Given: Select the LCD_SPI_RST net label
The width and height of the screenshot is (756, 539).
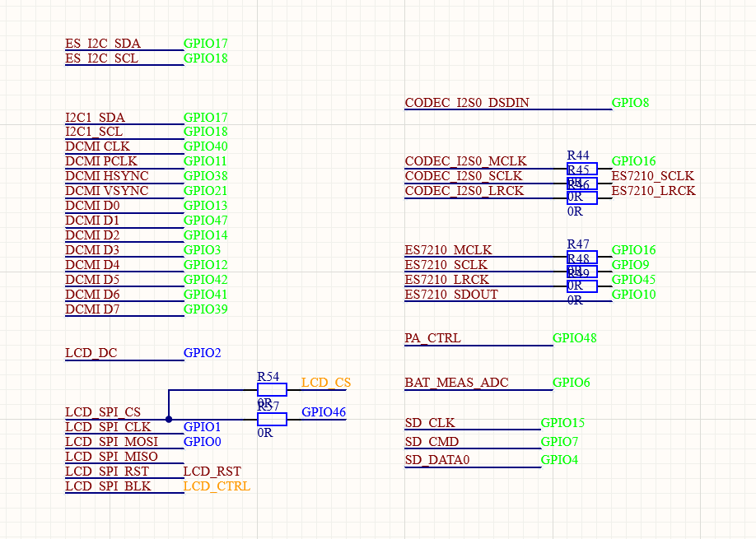Looking at the screenshot, I should click(x=107, y=472).
